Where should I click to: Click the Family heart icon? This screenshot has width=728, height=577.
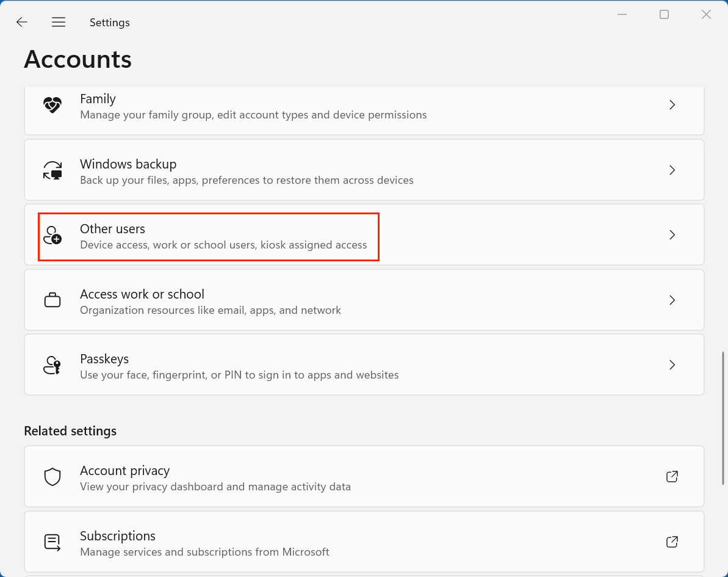[x=52, y=105]
